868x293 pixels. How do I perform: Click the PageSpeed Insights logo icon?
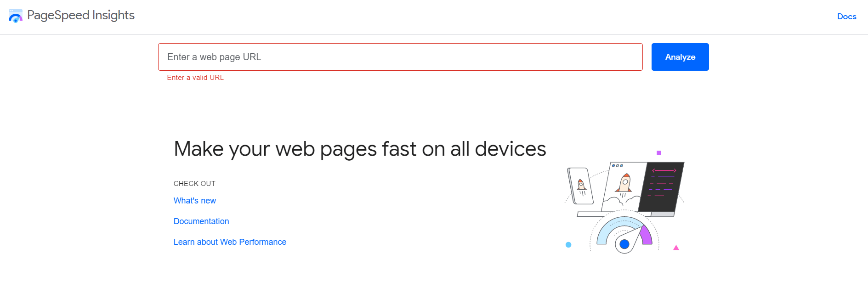(15, 16)
